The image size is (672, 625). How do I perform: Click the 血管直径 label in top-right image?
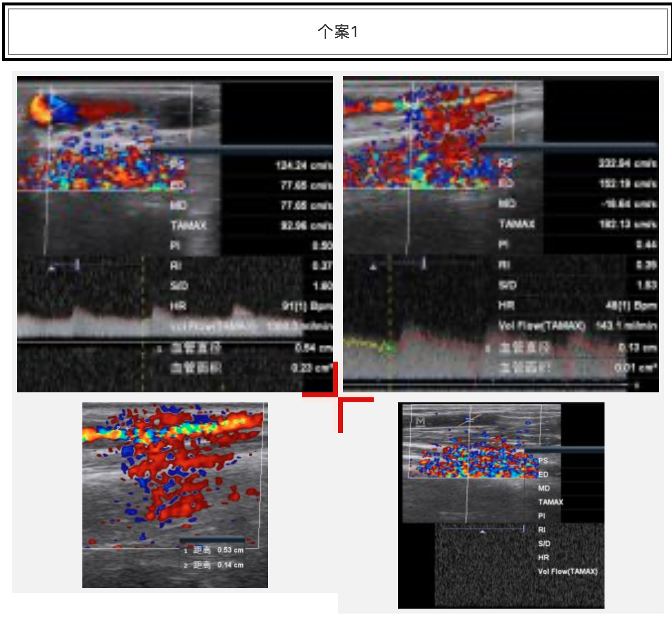click(x=525, y=348)
